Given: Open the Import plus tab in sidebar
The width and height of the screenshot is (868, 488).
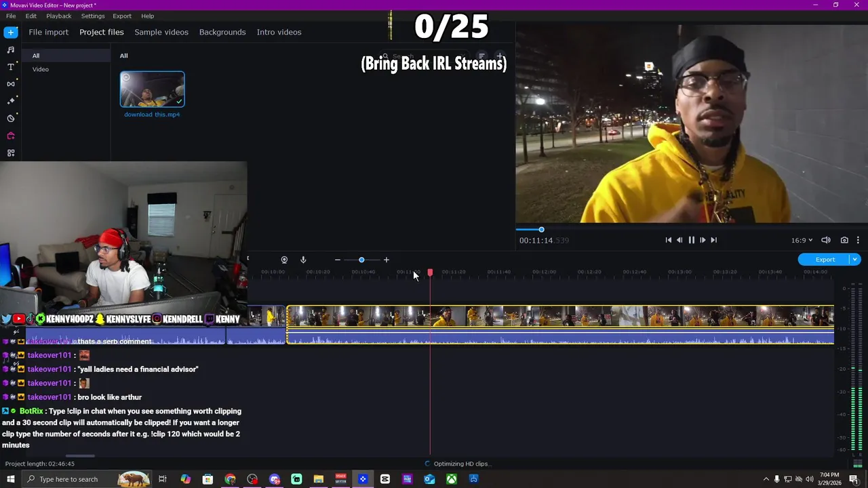Looking at the screenshot, I should pos(11,32).
